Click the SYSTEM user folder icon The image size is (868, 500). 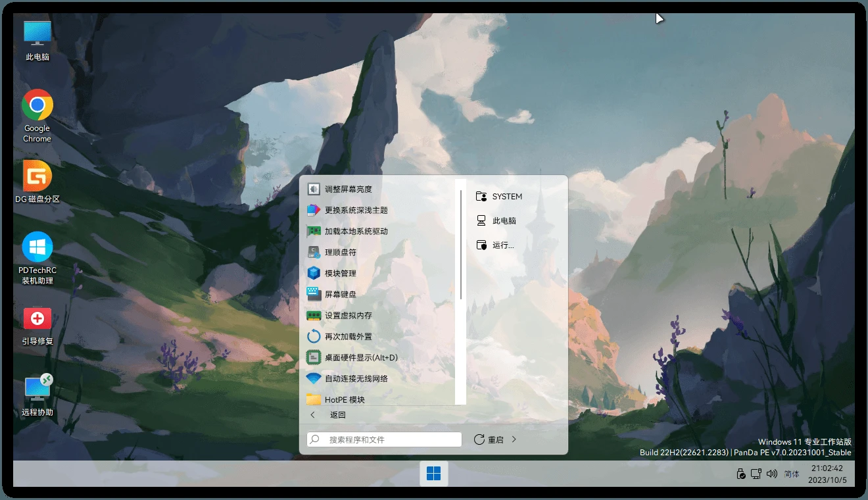[x=481, y=196]
